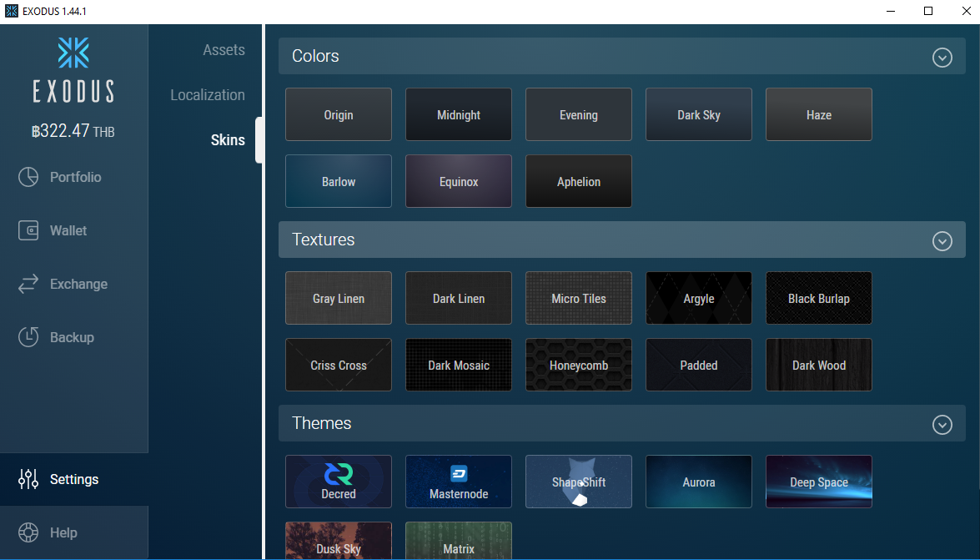Choose the Argyle texture
The image size is (980, 560).
pyautogui.click(x=699, y=299)
